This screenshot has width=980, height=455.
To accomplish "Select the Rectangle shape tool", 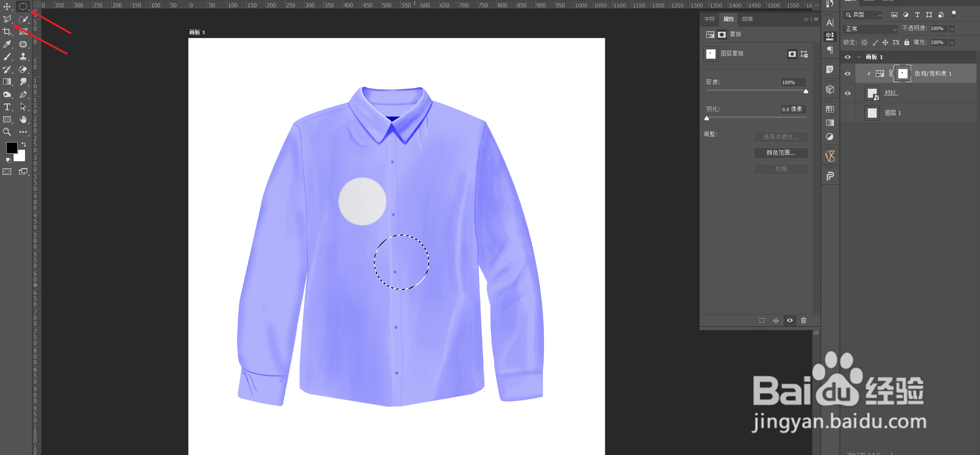I will point(7,120).
